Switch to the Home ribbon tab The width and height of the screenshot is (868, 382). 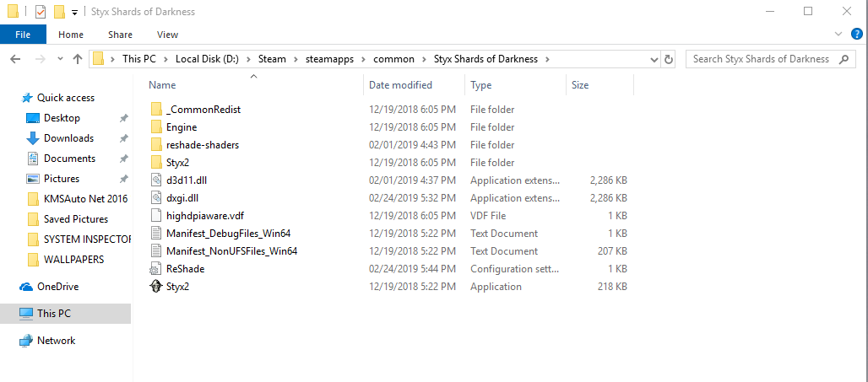click(71, 35)
